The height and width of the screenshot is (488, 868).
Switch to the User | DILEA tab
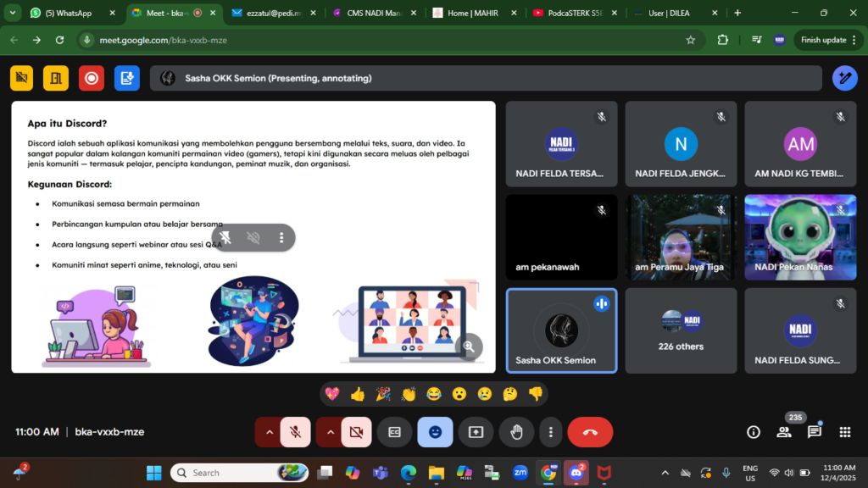click(676, 13)
